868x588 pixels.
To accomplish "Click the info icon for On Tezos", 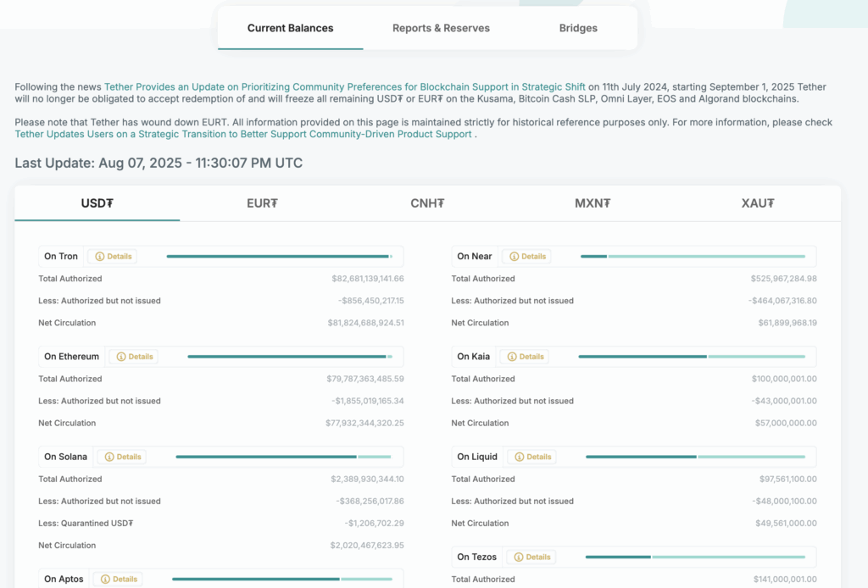I will tap(519, 557).
